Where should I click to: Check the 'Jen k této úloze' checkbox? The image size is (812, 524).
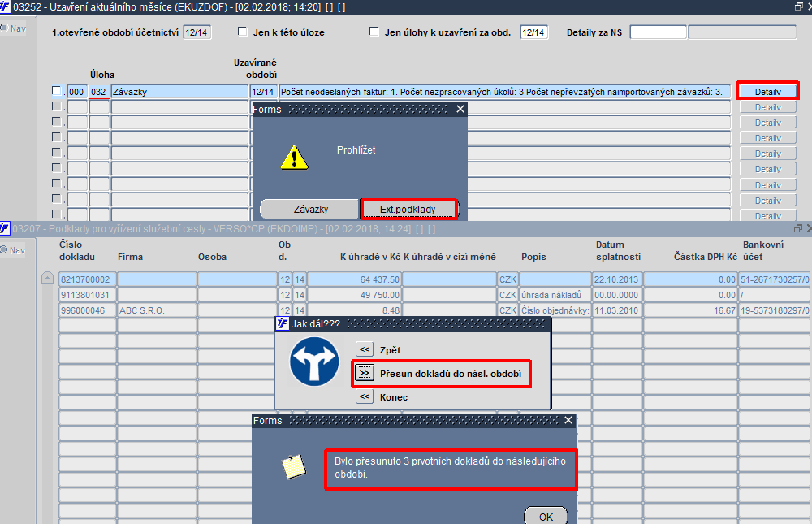(242, 32)
